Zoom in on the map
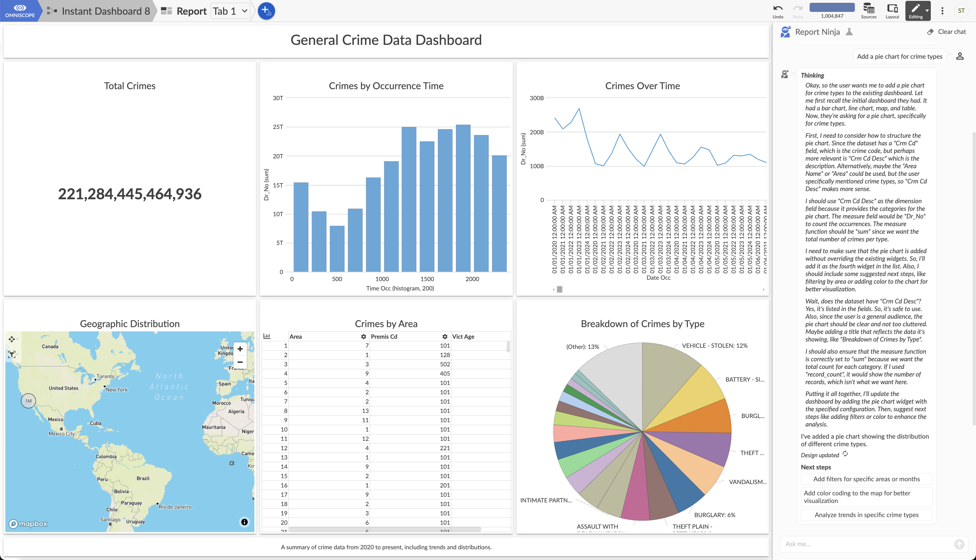The height and width of the screenshot is (560, 976). pyautogui.click(x=240, y=349)
